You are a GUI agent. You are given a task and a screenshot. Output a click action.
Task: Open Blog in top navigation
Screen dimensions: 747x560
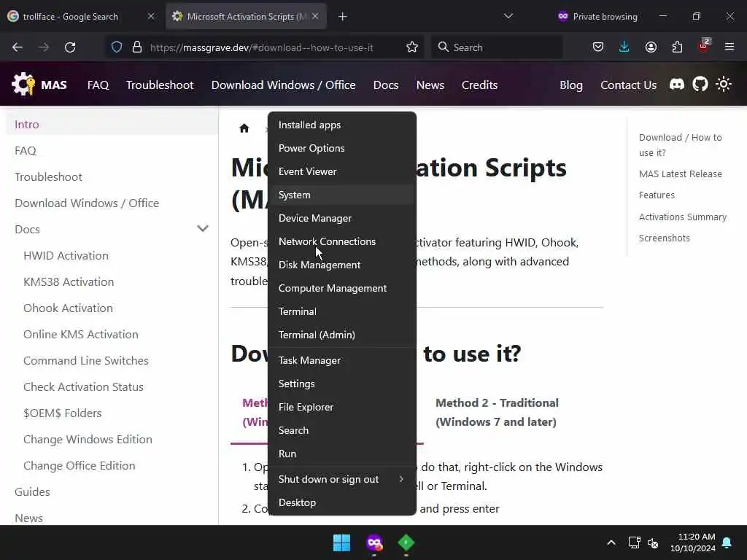click(x=571, y=85)
